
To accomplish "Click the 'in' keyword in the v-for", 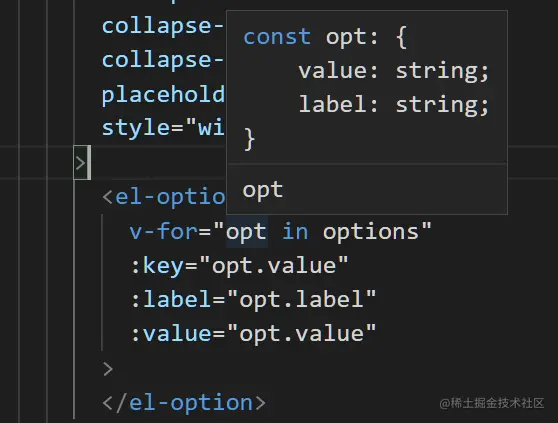I will pos(295,232).
